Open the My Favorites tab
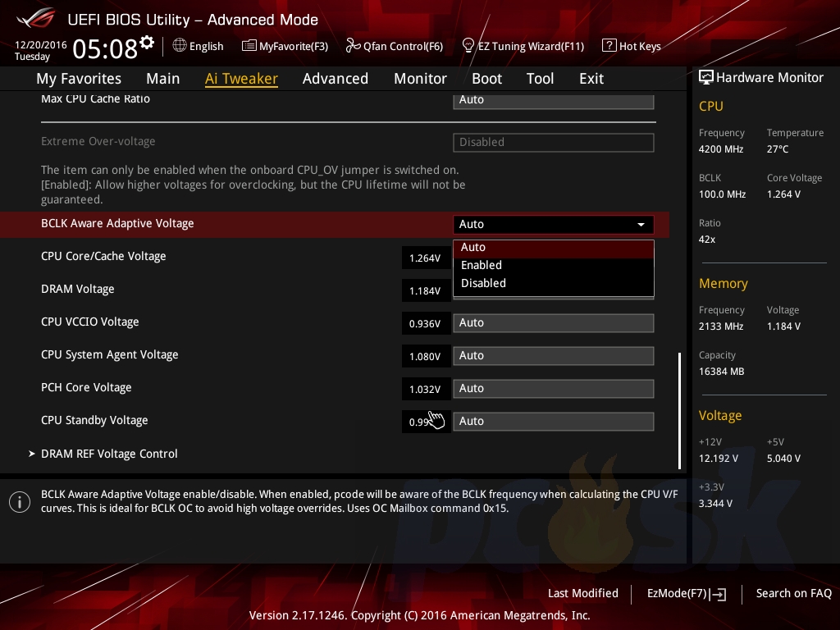 point(79,79)
